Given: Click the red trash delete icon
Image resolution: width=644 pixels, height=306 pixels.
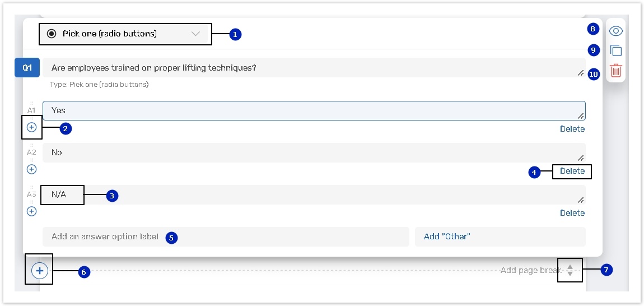Looking at the screenshot, I should click(616, 71).
